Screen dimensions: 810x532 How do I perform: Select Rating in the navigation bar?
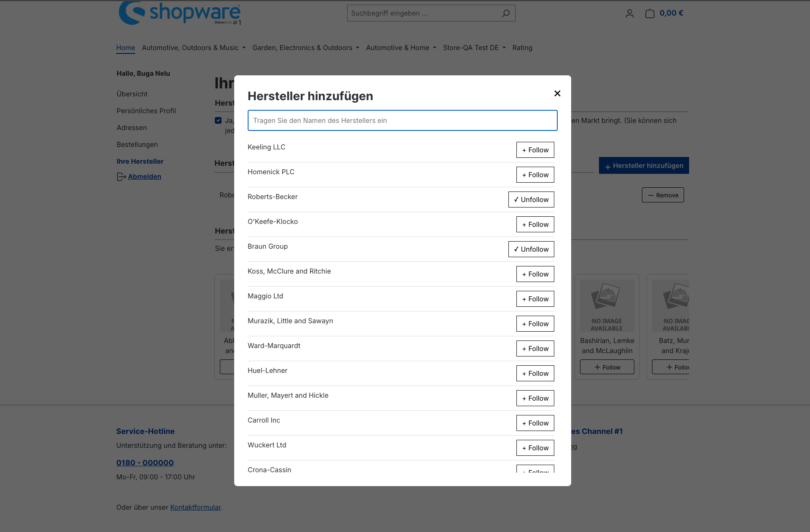(x=522, y=48)
